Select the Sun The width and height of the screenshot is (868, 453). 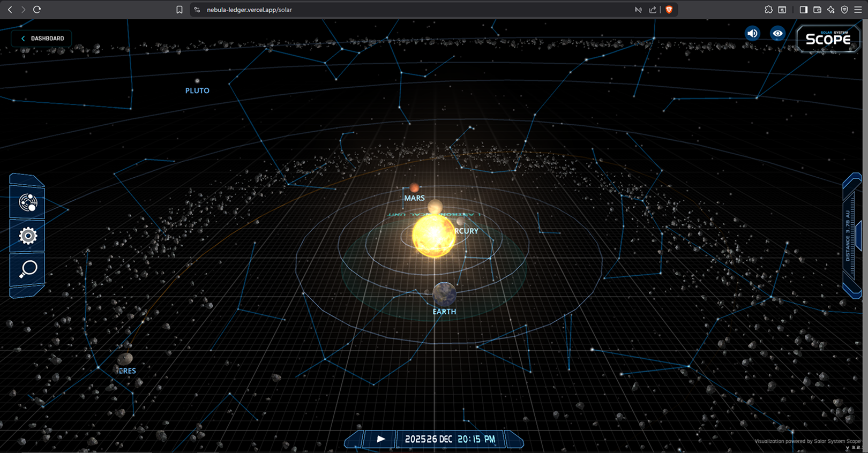pyautogui.click(x=433, y=236)
